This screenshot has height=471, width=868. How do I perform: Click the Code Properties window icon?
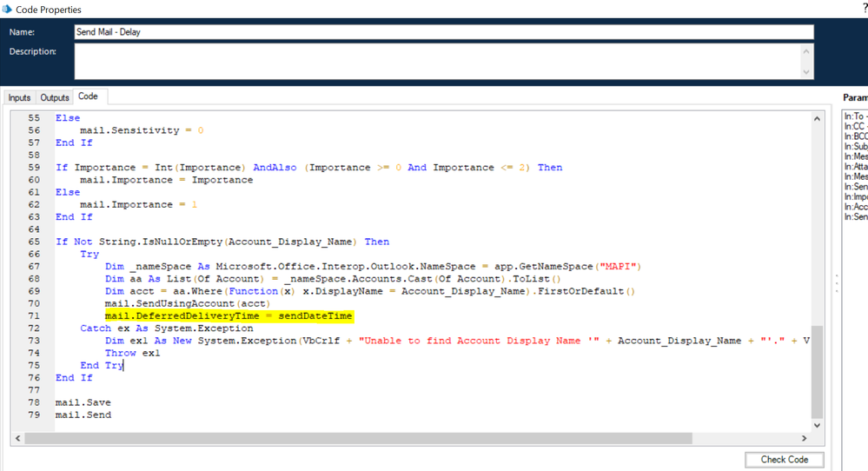pyautogui.click(x=7, y=9)
